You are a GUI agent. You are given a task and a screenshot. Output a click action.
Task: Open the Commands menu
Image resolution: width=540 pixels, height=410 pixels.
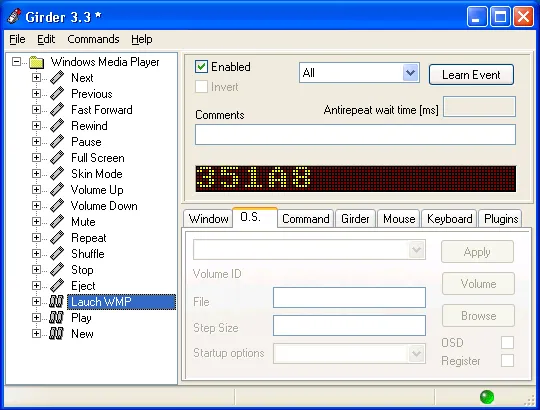(x=93, y=39)
